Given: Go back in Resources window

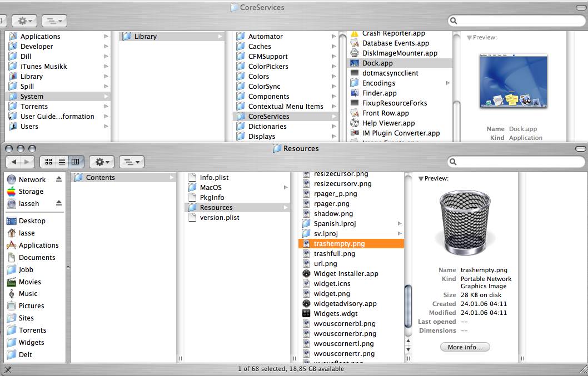Looking at the screenshot, I should click(13, 162).
